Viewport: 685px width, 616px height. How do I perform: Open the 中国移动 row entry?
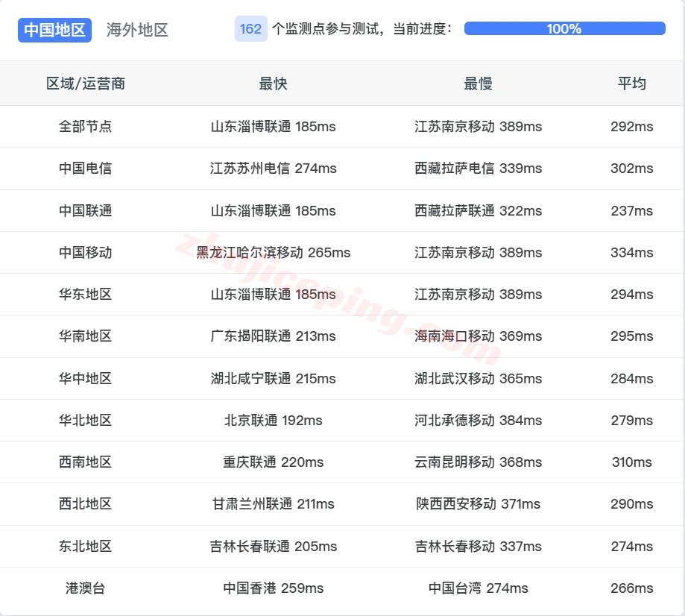tap(85, 253)
